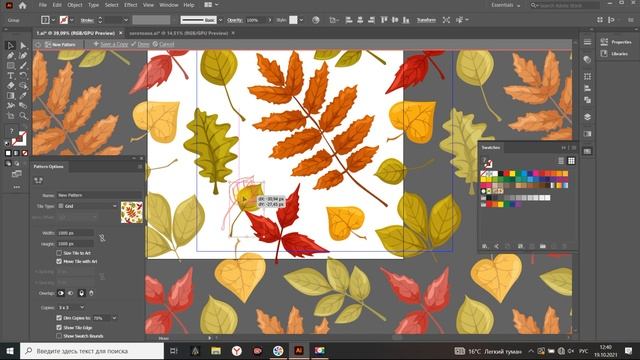Show swatches in list view
The width and height of the screenshot is (640, 360).
(x=561, y=161)
